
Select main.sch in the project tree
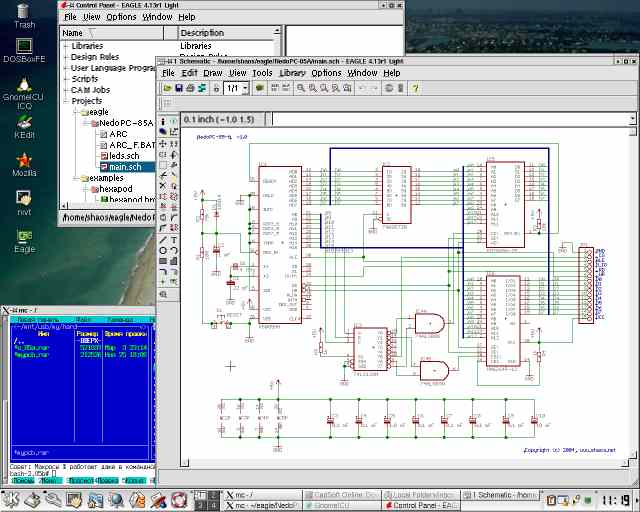pyautogui.click(x=127, y=167)
